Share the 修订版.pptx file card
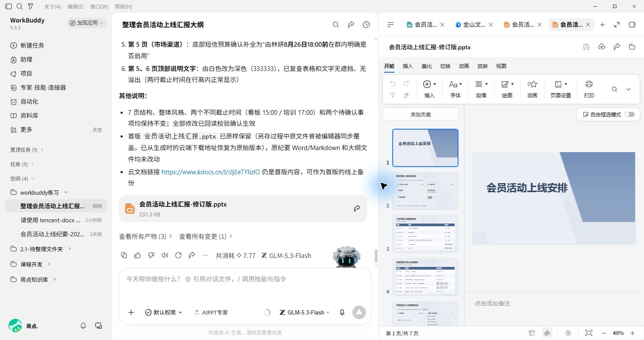This screenshot has height=340, width=644. point(357,208)
